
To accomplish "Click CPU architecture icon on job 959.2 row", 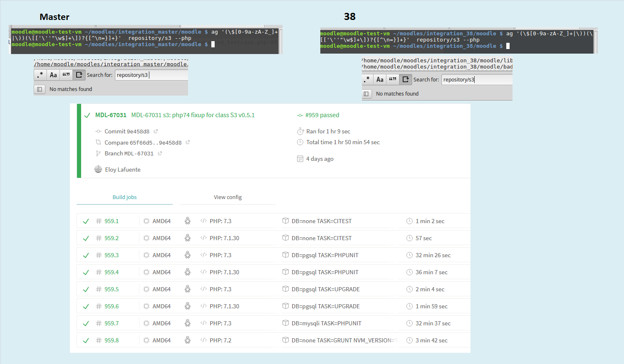I will (x=146, y=238).
